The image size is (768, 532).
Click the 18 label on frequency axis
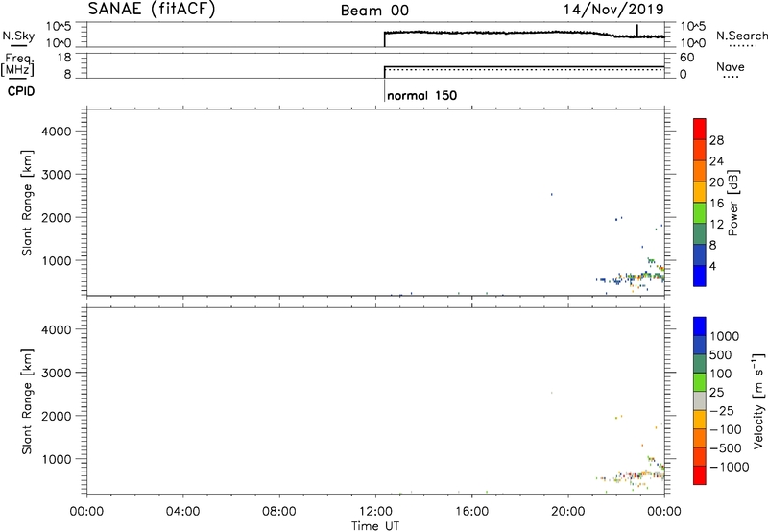64,58
